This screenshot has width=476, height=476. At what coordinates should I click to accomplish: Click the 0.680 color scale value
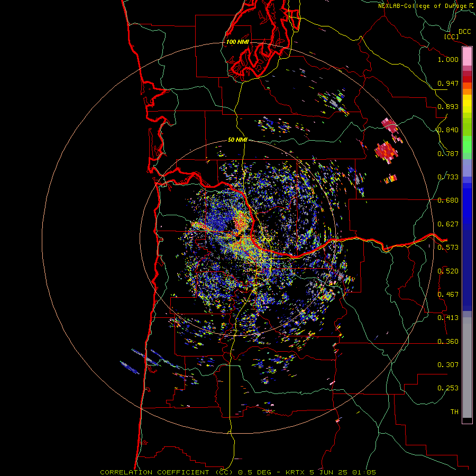(x=448, y=200)
